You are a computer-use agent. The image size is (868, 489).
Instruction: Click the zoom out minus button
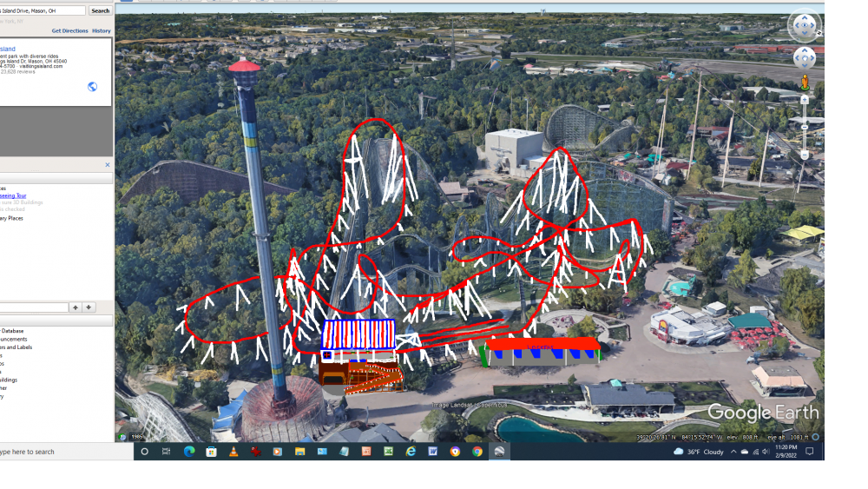[x=805, y=155]
